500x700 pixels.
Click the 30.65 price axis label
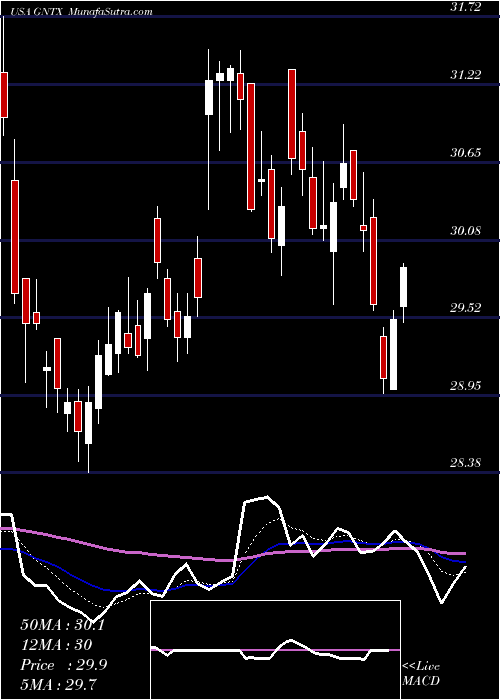coord(466,153)
